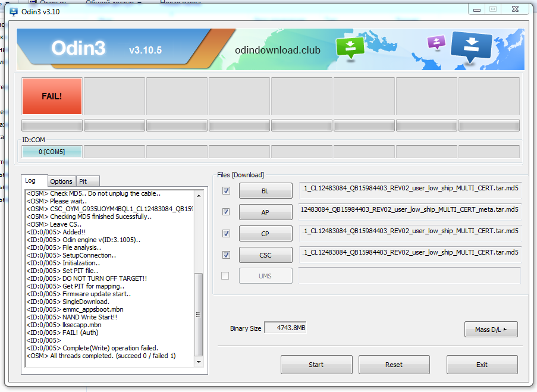
Task: Browse for a CSC file
Action: tap(265, 255)
